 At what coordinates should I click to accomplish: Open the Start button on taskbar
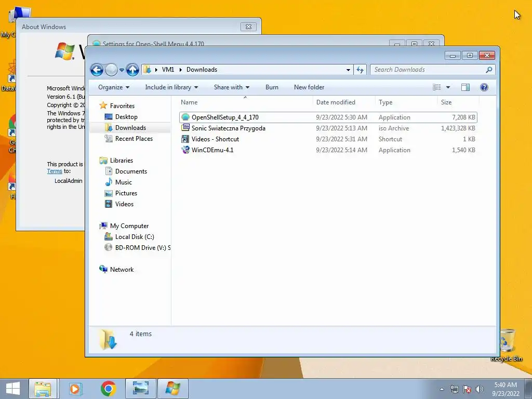point(13,389)
